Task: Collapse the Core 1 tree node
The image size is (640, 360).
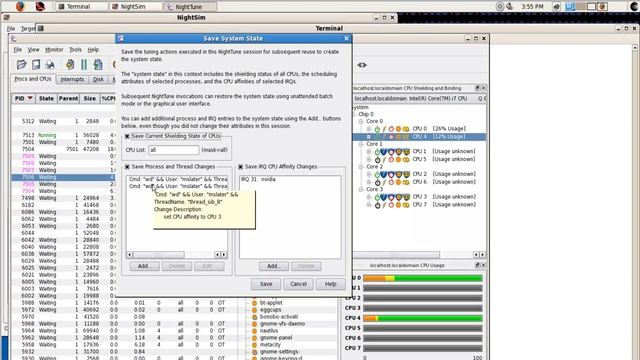Action: pyautogui.click(x=361, y=144)
